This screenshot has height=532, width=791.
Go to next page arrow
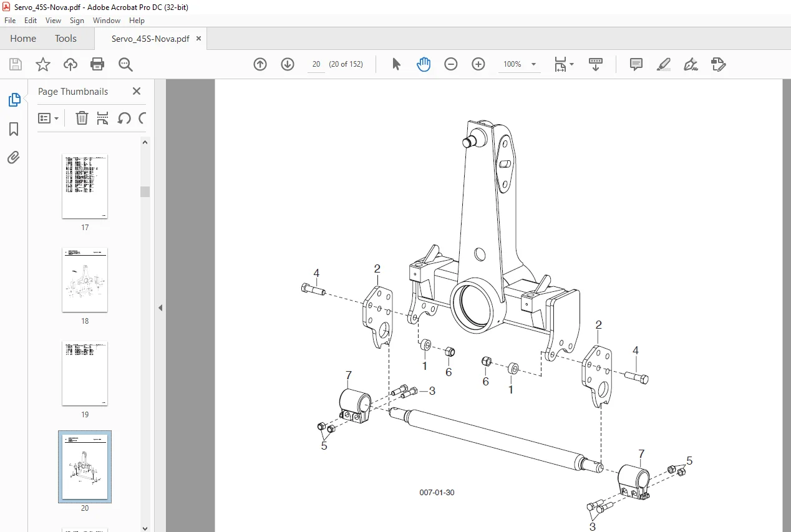pyautogui.click(x=288, y=64)
